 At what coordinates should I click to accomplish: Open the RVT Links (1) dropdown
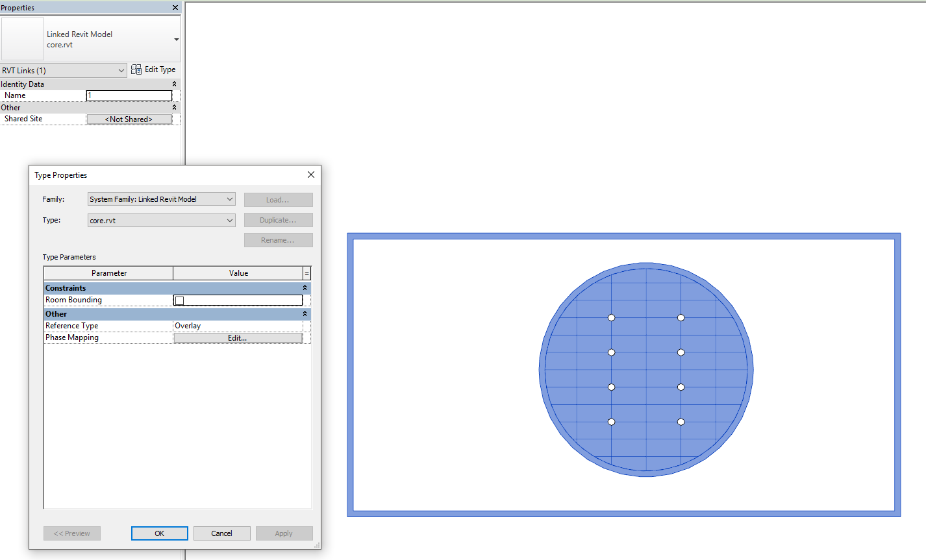121,69
